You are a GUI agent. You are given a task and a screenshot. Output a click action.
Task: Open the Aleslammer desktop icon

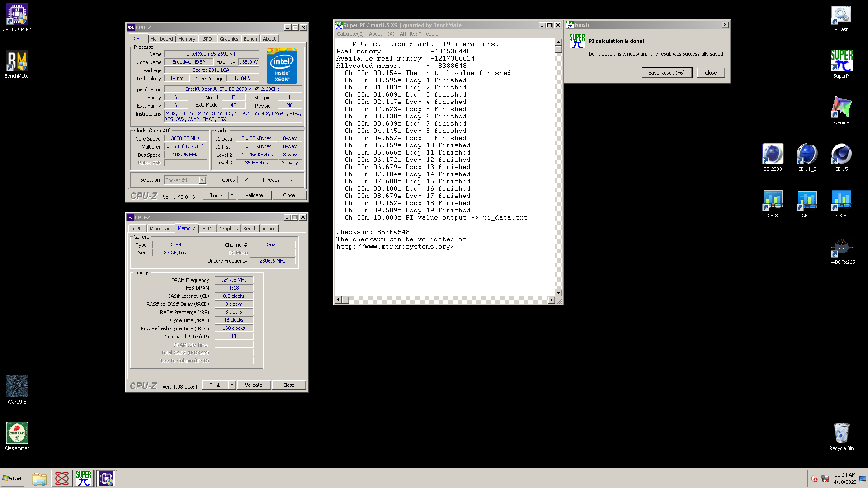[x=17, y=436]
